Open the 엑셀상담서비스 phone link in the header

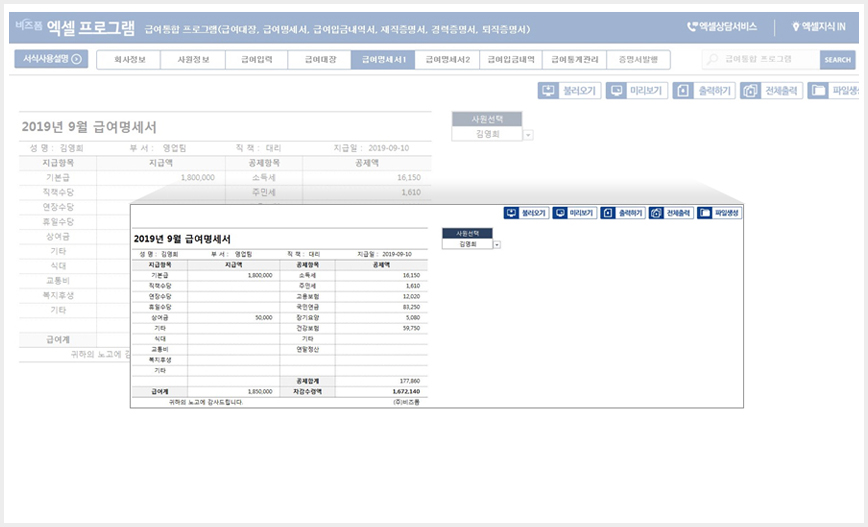(x=722, y=27)
